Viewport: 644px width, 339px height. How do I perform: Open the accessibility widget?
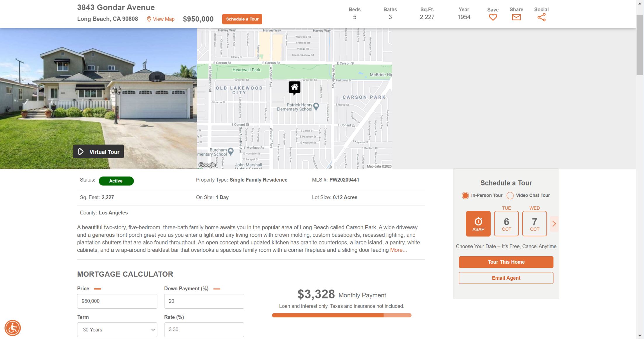[13, 328]
